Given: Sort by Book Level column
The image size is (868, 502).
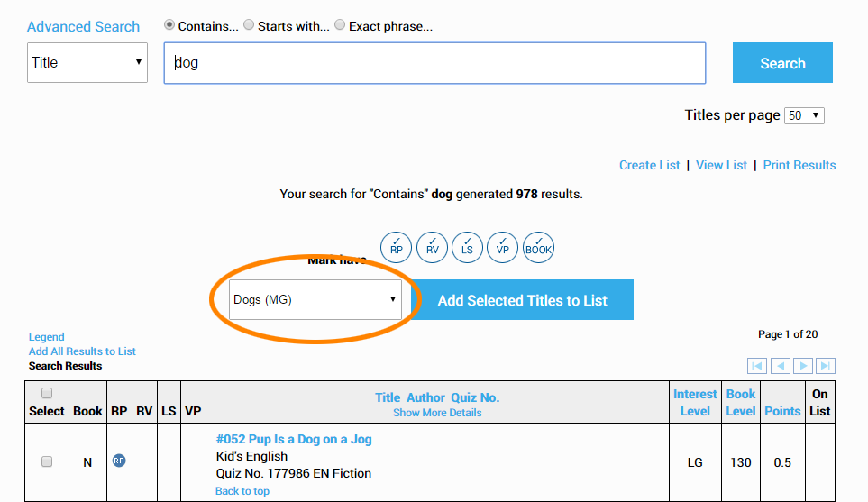Looking at the screenshot, I should click(741, 402).
